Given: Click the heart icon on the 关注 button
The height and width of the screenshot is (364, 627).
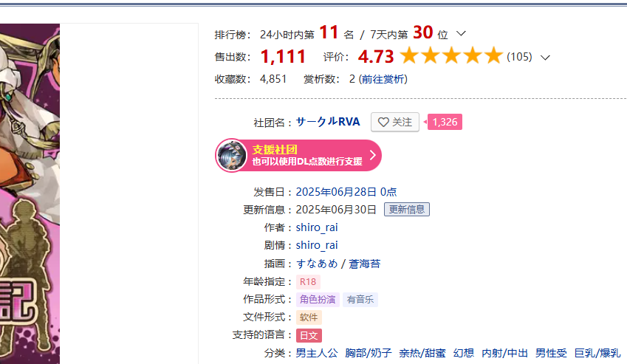Looking at the screenshot, I should pos(383,123).
